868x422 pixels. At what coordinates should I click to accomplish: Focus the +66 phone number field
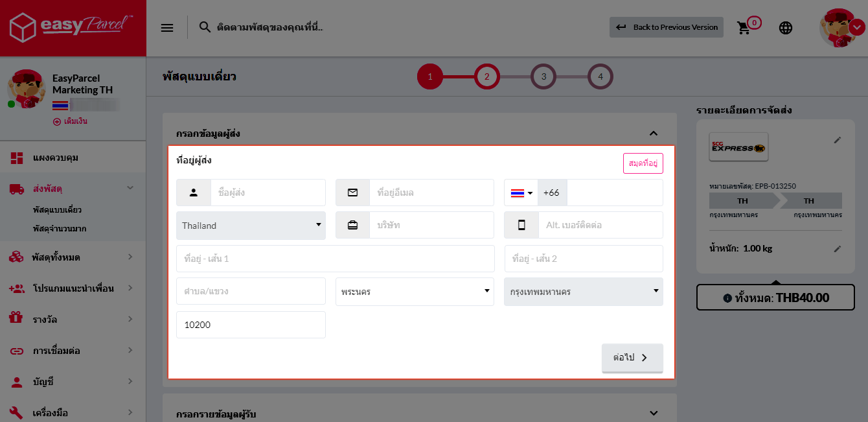point(615,193)
